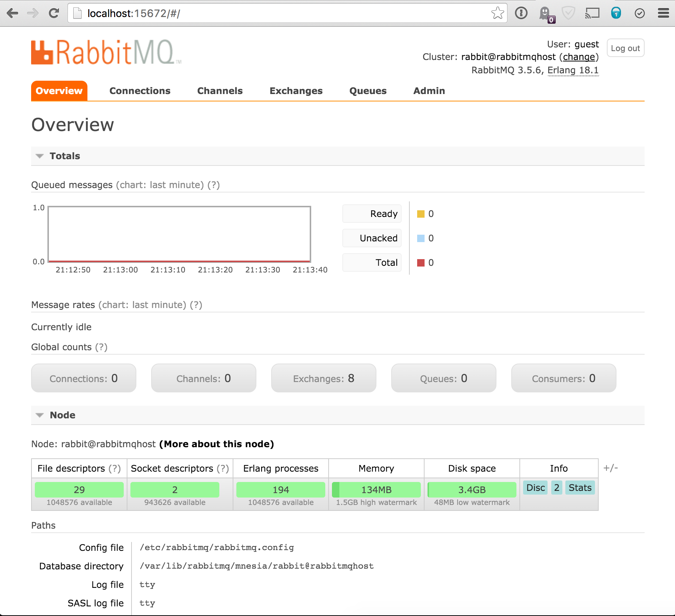This screenshot has width=675, height=616.
Task: Open the Exchanges tab
Action: pos(296,91)
